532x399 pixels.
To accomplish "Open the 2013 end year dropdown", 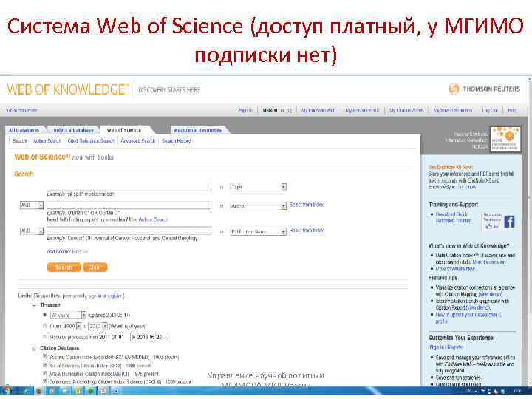I will tap(98, 326).
